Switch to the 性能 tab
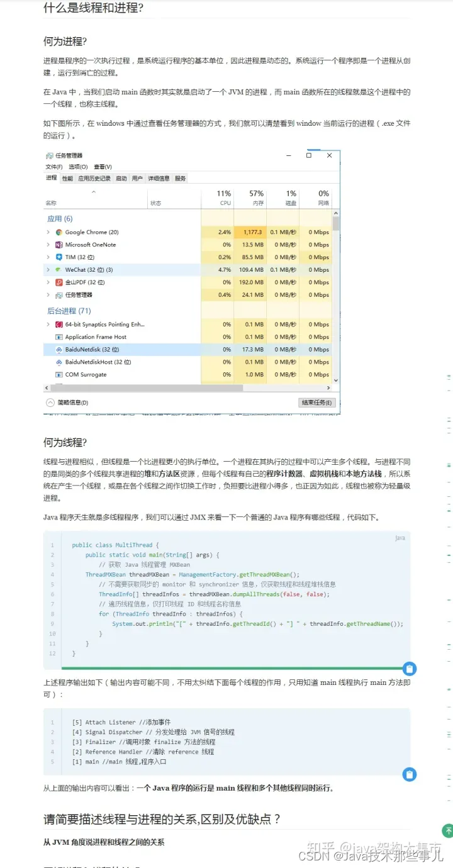 coord(67,179)
